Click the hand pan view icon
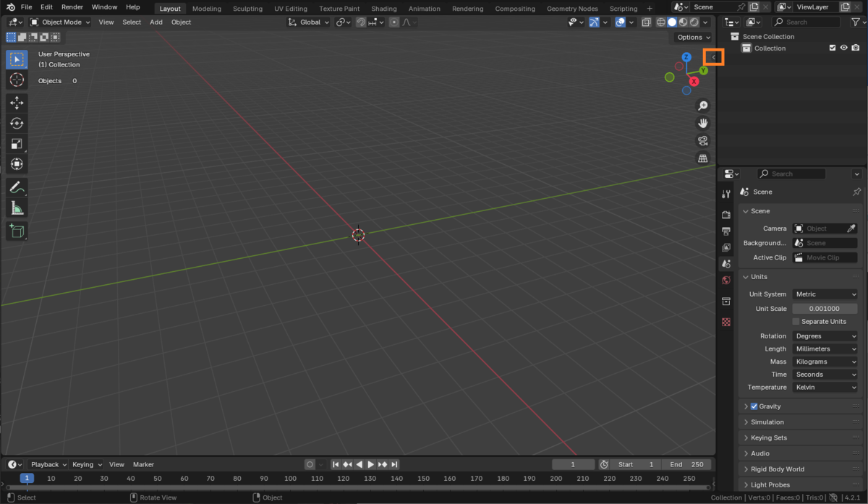 pos(702,124)
